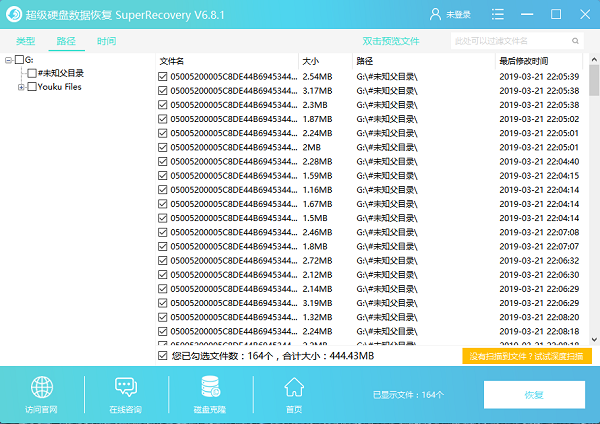The image size is (600, 424).
Task: Click the orange deep scan prompt button
Action: click(x=528, y=355)
